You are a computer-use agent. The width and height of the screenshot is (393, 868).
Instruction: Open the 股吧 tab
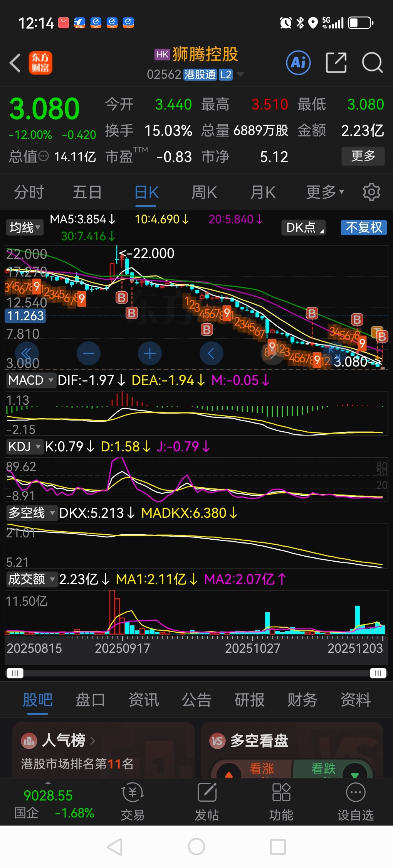click(x=37, y=699)
